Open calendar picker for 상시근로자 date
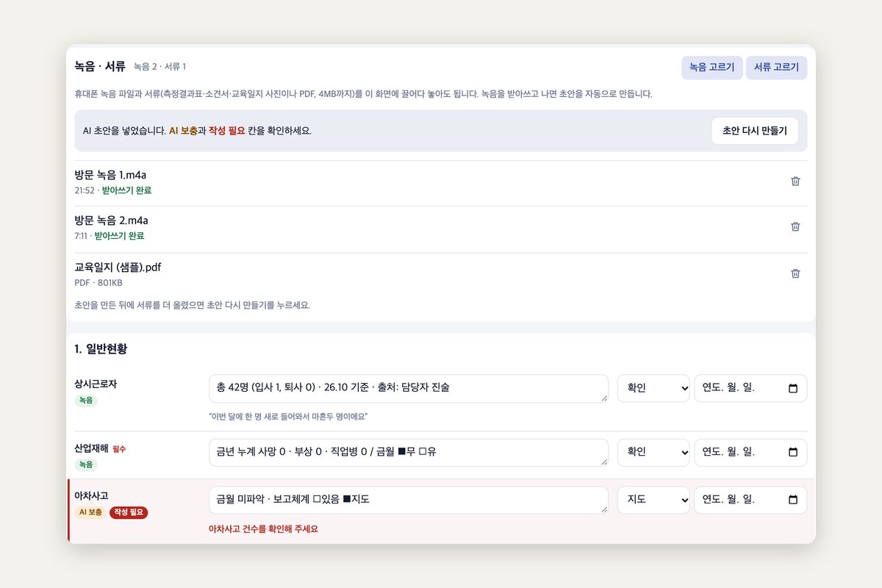Viewport: 882px width, 588px height. (x=793, y=388)
